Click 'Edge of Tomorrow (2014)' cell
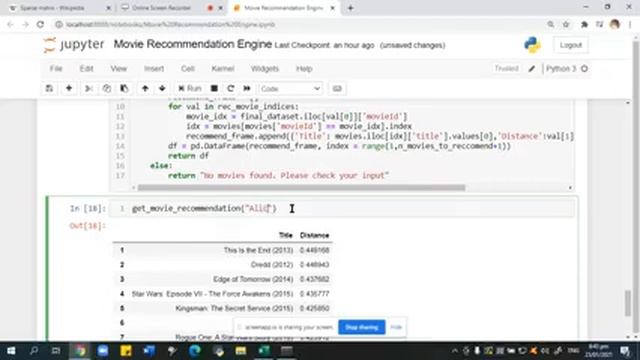The width and height of the screenshot is (640, 360). coord(253,279)
